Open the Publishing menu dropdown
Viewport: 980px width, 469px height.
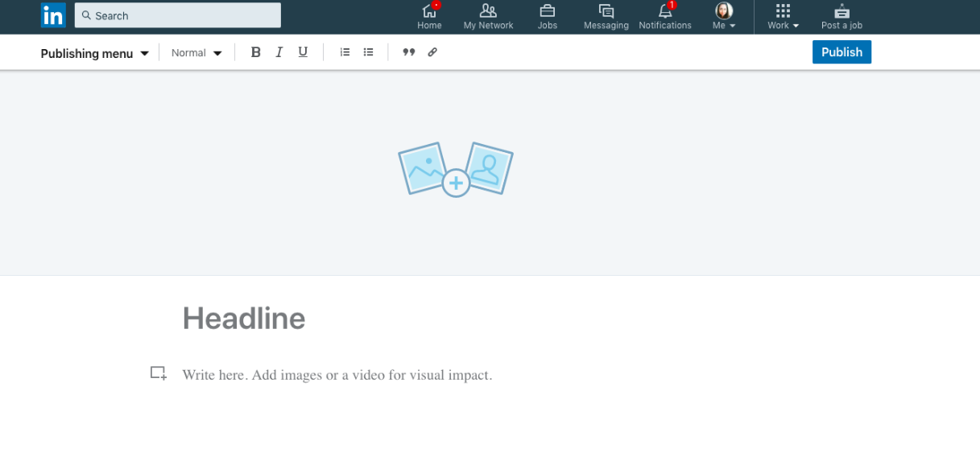[95, 53]
